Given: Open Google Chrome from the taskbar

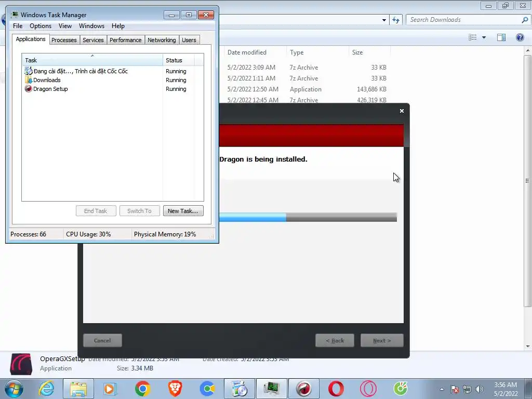Looking at the screenshot, I should pos(142,389).
